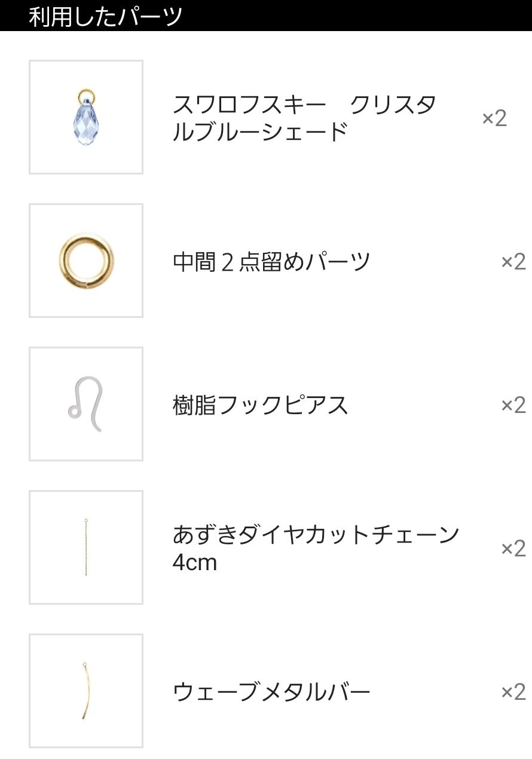Image resolution: width=532 pixels, height=759 pixels.
Task: Tap the 4cm length text
Action: (194, 562)
